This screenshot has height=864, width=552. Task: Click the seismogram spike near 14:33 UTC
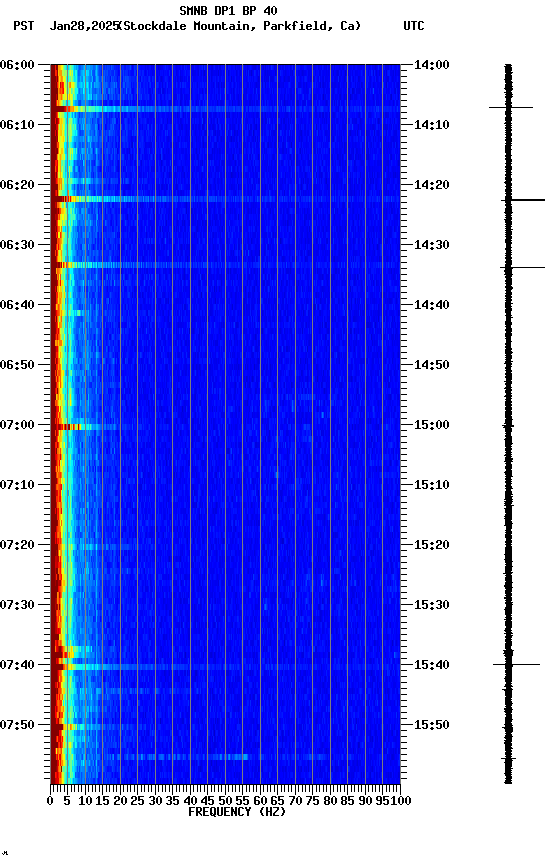point(522,268)
